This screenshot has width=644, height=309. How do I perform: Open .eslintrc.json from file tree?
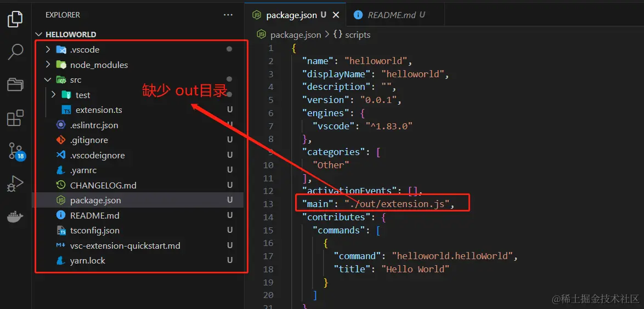[x=94, y=125]
